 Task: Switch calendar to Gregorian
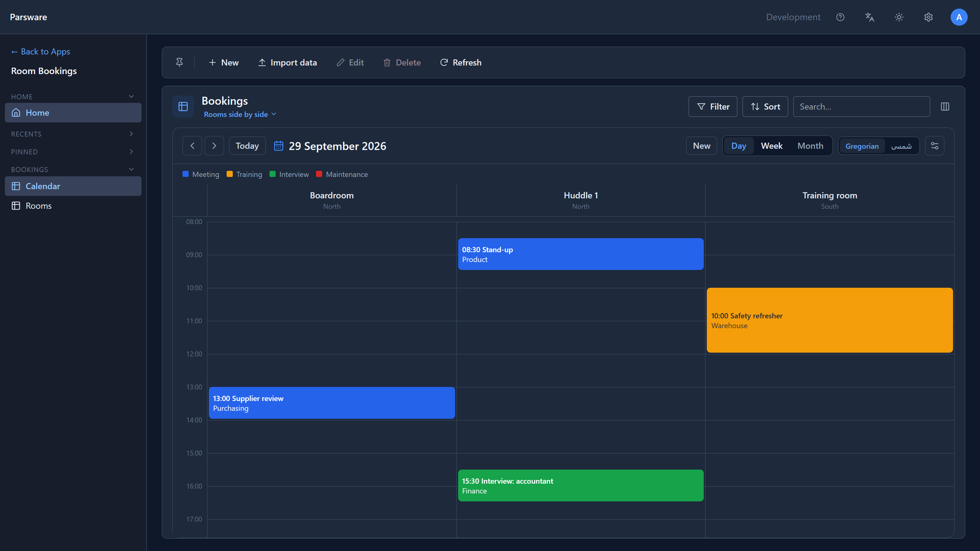coord(862,146)
